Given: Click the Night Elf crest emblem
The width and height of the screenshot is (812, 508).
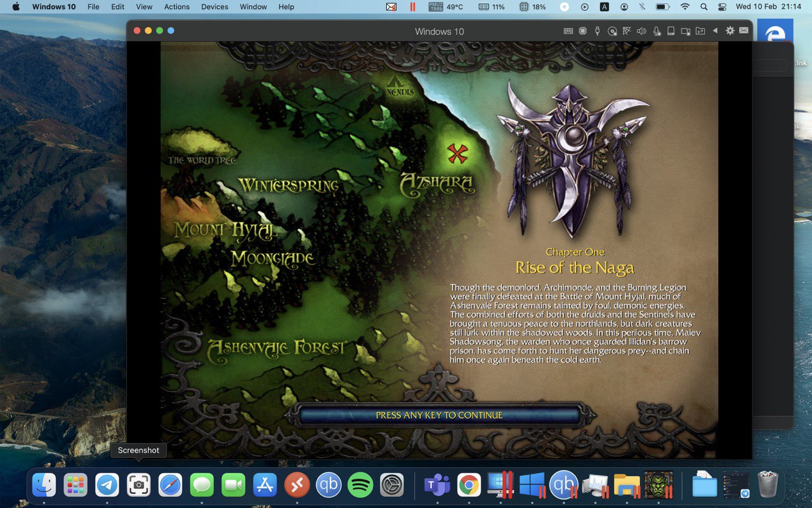Looking at the screenshot, I should [573, 159].
